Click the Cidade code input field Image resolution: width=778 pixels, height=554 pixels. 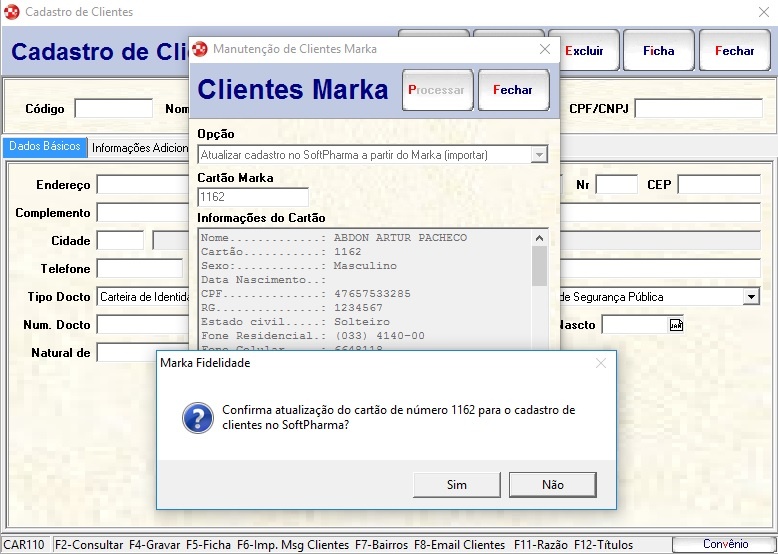[x=120, y=241]
